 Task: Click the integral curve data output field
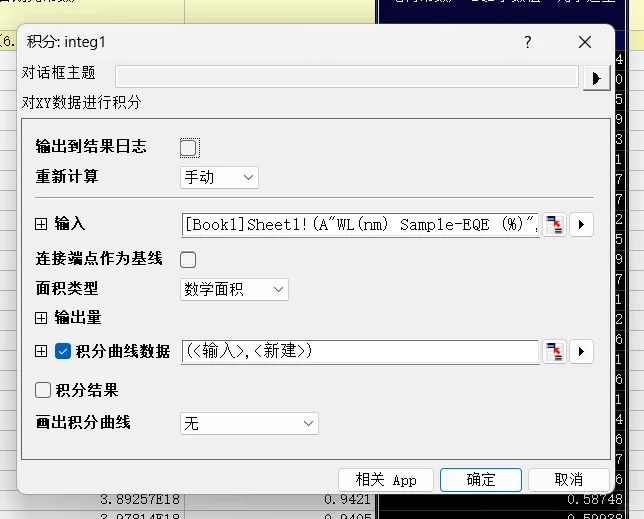360,351
